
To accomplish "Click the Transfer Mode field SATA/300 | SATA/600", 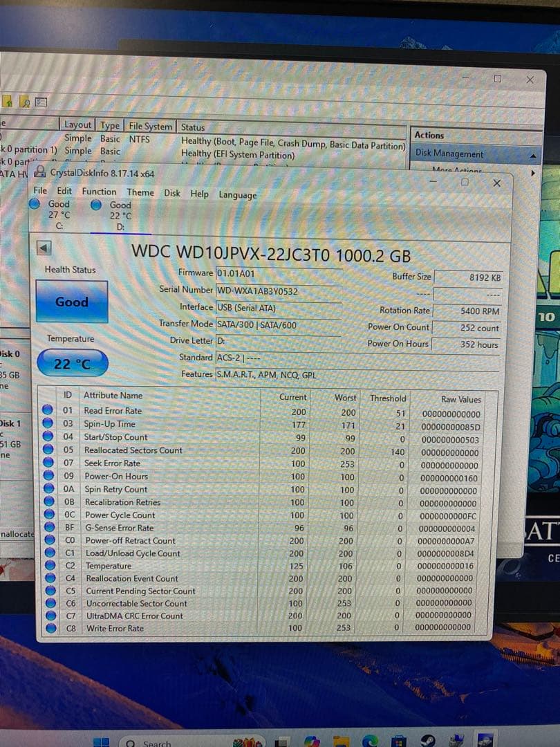I will 279,325.
